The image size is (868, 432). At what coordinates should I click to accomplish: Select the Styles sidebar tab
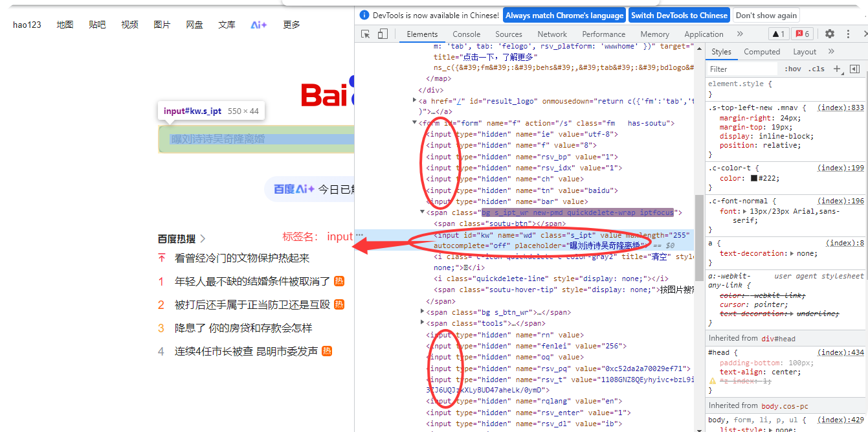tap(721, 52)
